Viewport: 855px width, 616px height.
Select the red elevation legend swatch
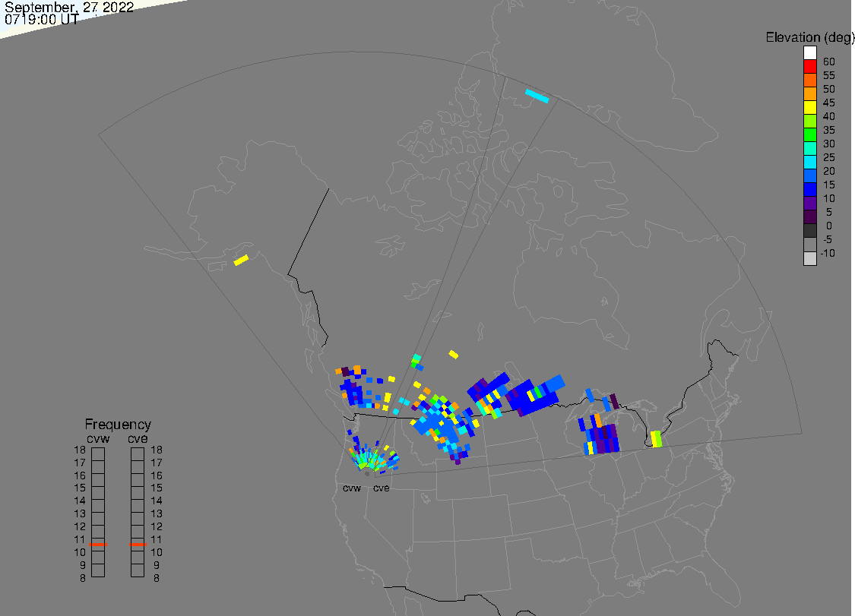809,67
